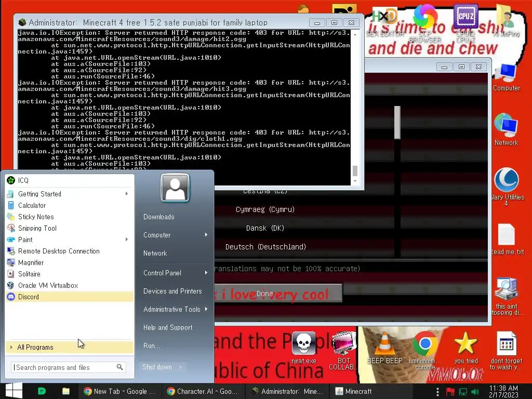Click the volume speaker tray icon
Viewport: 532px width, 399px height.
[x=475, y=392]
